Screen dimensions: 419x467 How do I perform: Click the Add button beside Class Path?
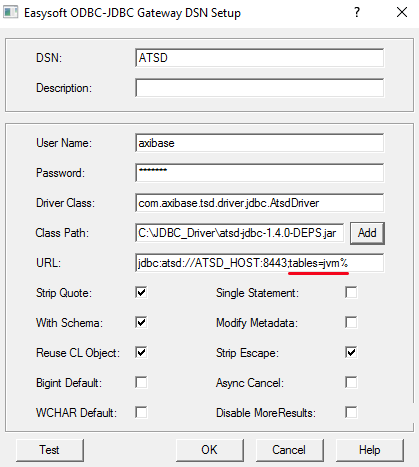click(367, 233)
